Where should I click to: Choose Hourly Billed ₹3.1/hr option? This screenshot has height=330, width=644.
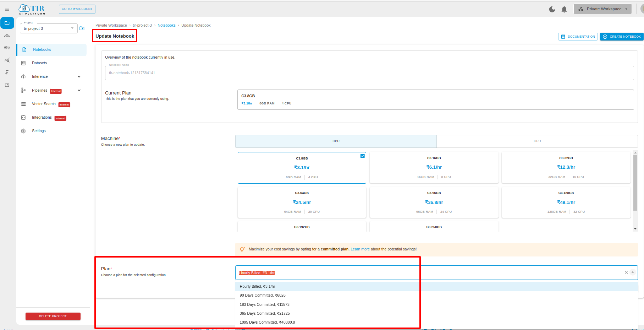(436, 286)
